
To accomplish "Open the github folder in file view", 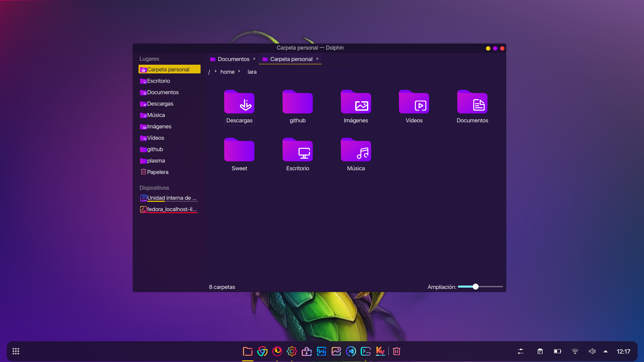I will point(298,102).
